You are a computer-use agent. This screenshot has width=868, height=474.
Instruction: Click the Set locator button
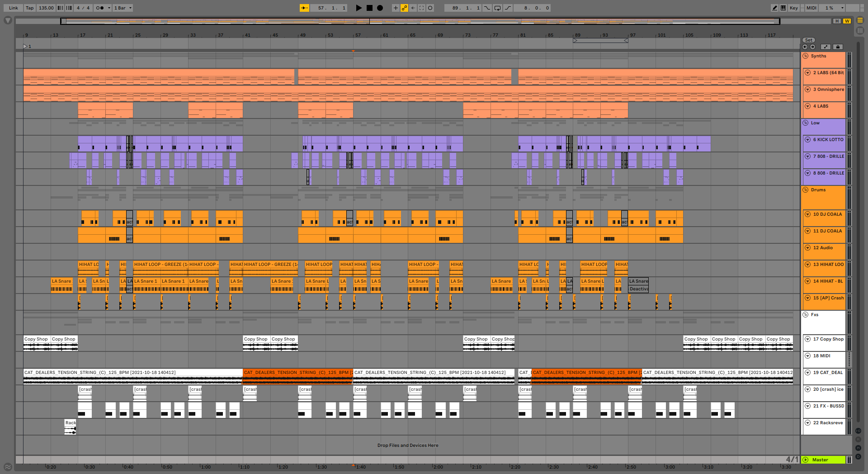pos(809,40)
